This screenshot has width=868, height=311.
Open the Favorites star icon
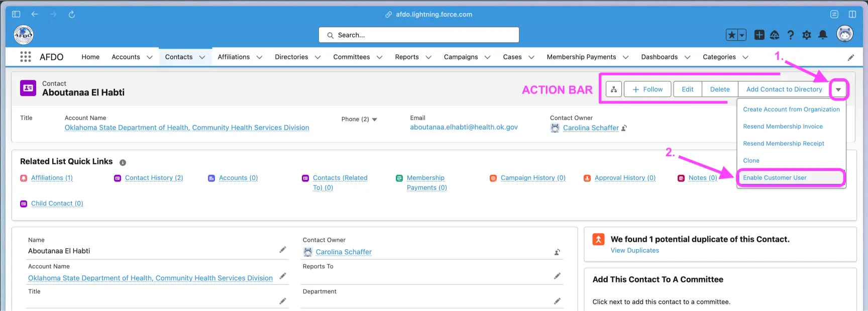732,35
